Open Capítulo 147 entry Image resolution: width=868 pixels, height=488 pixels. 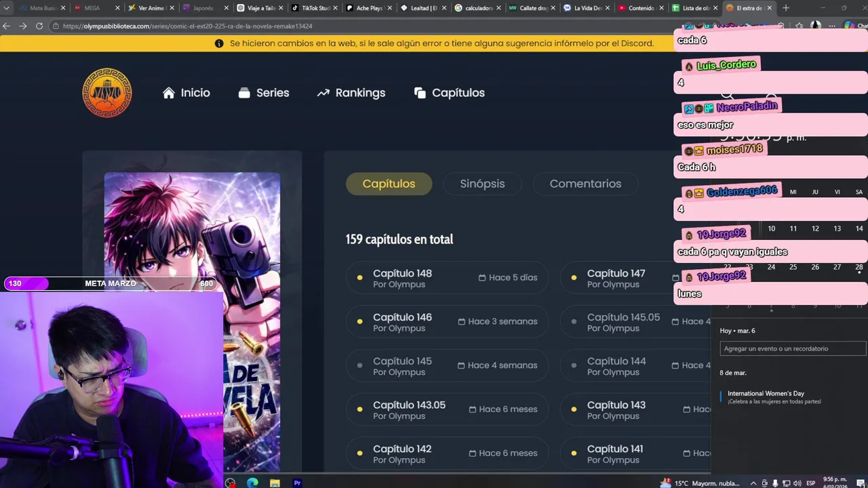pos(635,278)
